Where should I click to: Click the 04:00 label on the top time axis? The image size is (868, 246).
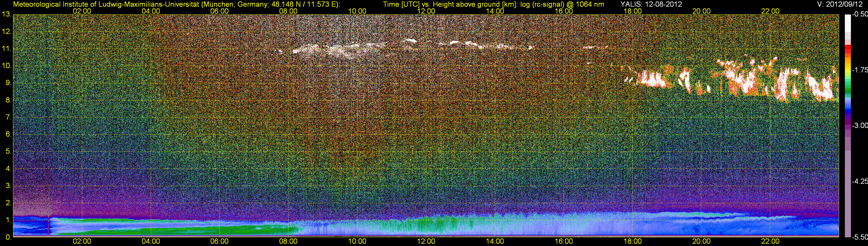click(151, 11)
